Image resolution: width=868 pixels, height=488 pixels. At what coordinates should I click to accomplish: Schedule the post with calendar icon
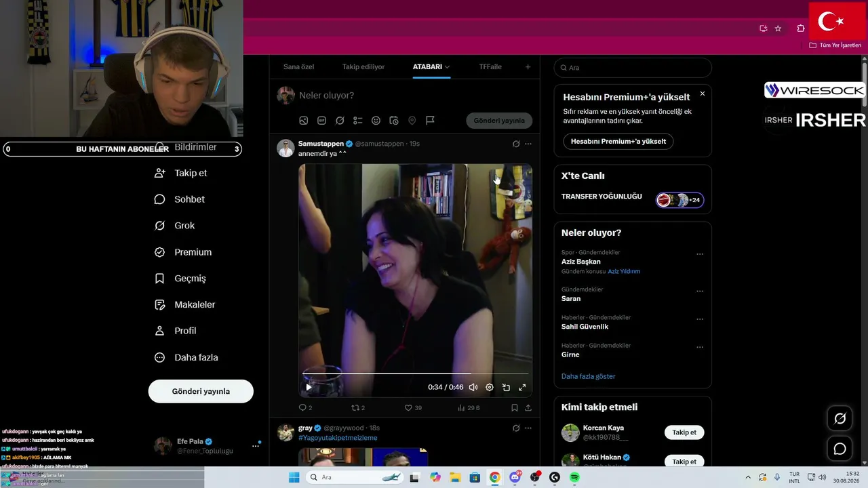[394, 121]
